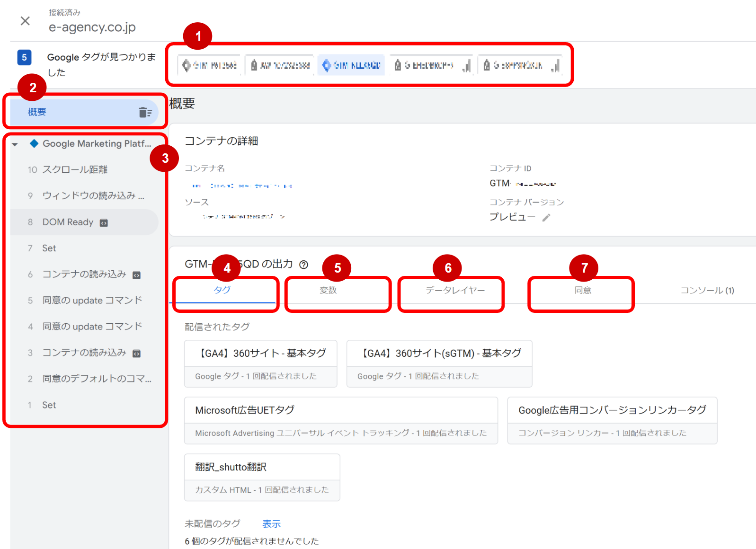Click the 接続済み status text
The image size is (756, 549).
pyautogui.click(x=64, y=13)
